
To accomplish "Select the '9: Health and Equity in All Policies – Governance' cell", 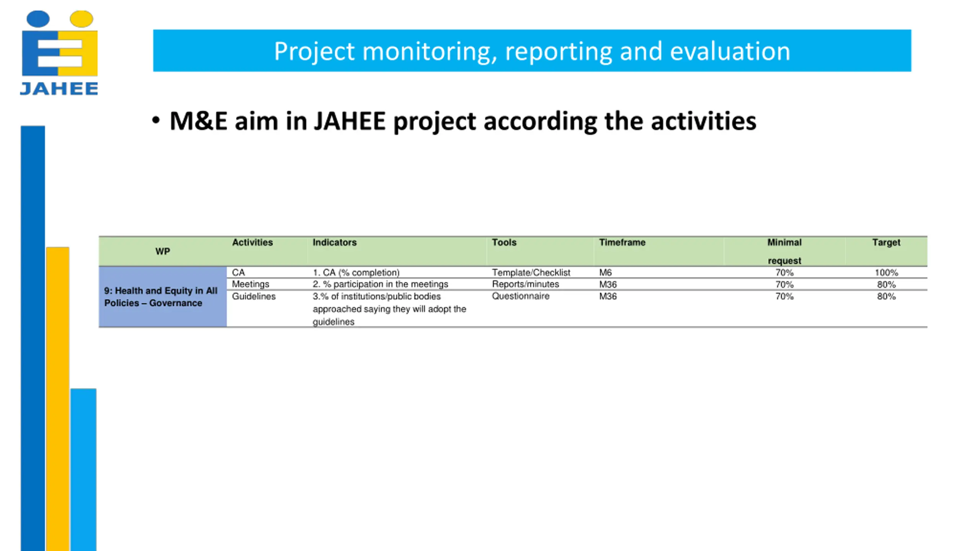I will click(162, 297).
